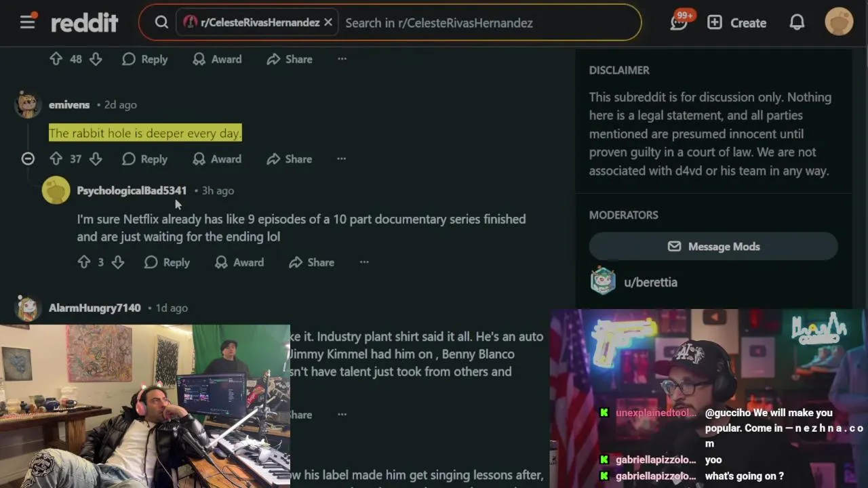Open the hamburger navigation menu
The image size is (868, 488).
click(27, 22)
